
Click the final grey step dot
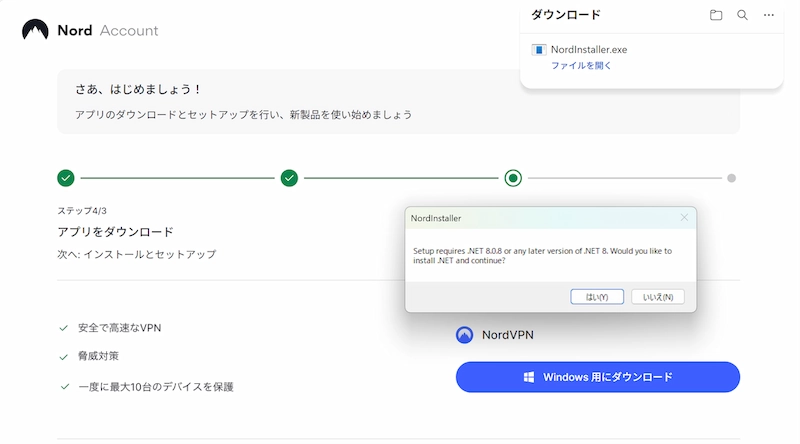[x=731, y=178]
